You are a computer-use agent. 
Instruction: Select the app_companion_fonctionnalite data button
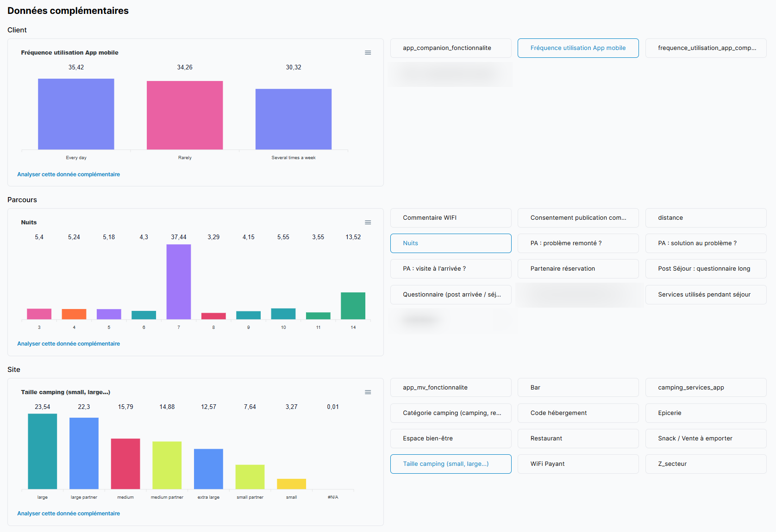tap(451, 48)
